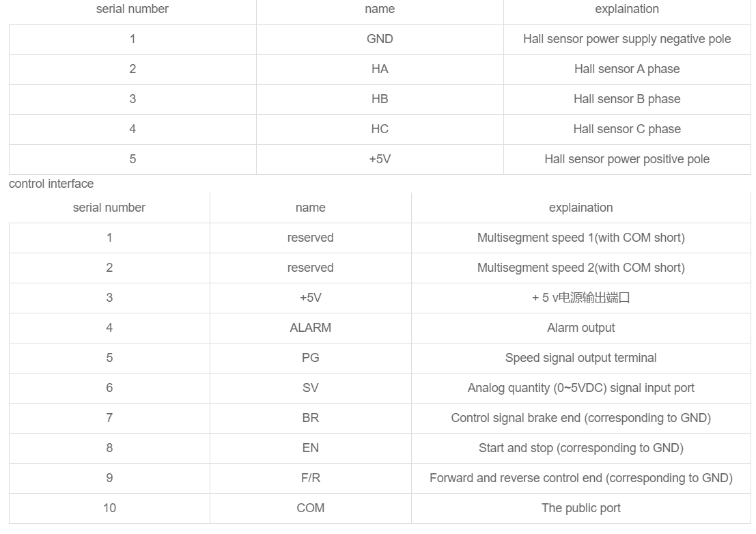Click the BR name cell
The height and width of the screenshot is (534, 756).
310,418
